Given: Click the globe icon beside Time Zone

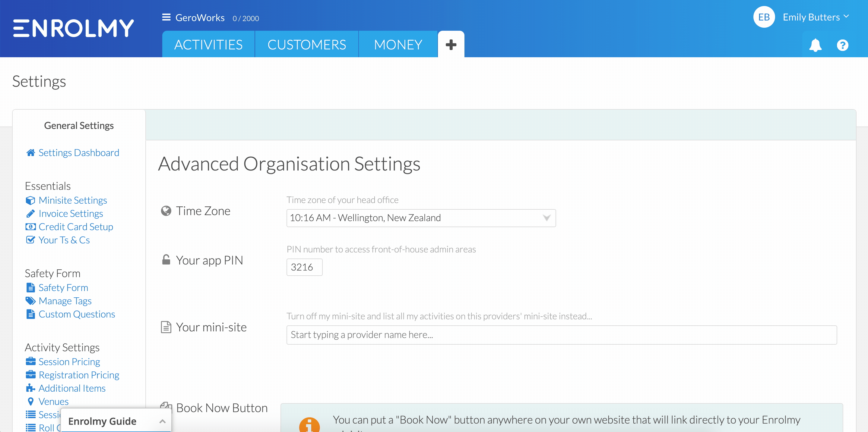Looking at the screenshot, I should [166, 211].
